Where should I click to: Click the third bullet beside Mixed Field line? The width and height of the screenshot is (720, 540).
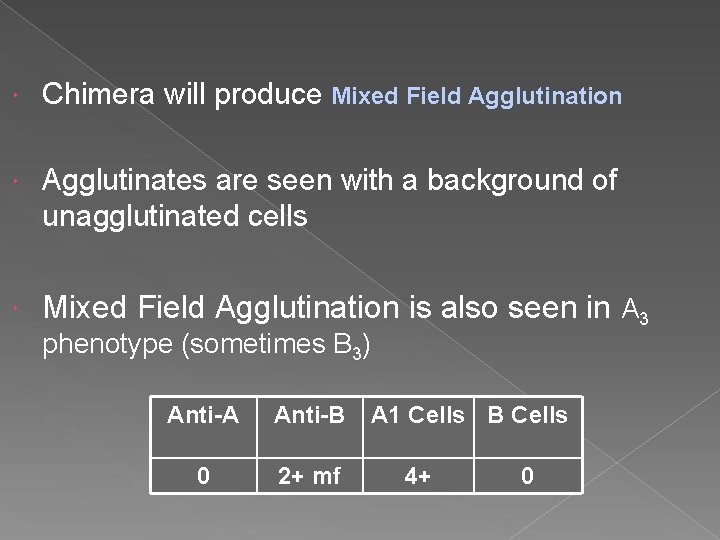pos(15,308)
